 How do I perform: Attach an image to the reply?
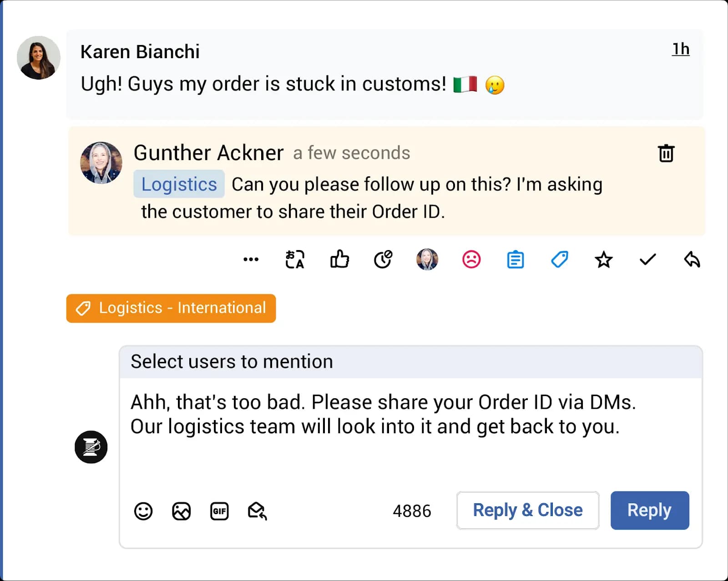click(181, 511)
